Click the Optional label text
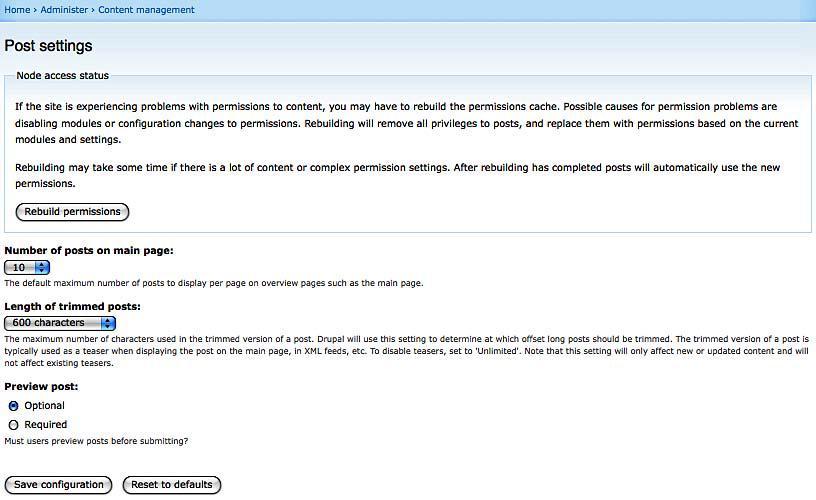Screen dimensions: 816x500 [44, 406]
